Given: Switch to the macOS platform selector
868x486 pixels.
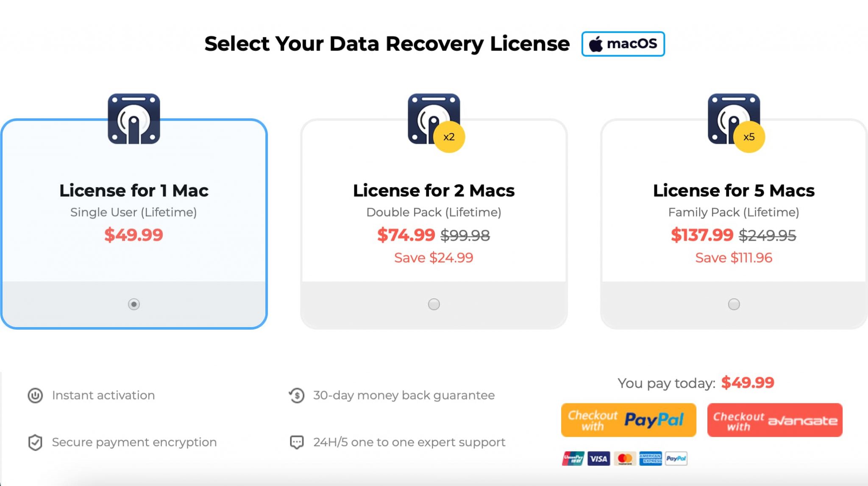Looking at the screenshot, I should (x=623, y=44).
